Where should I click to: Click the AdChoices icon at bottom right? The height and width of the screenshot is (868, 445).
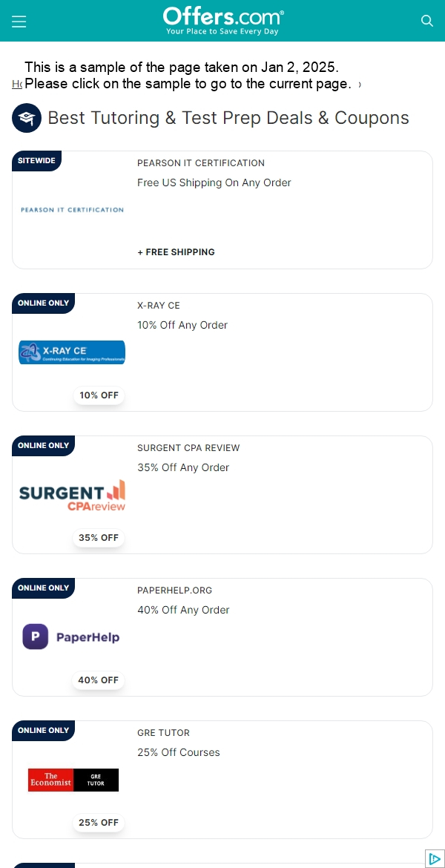click(x=435, y=858)
